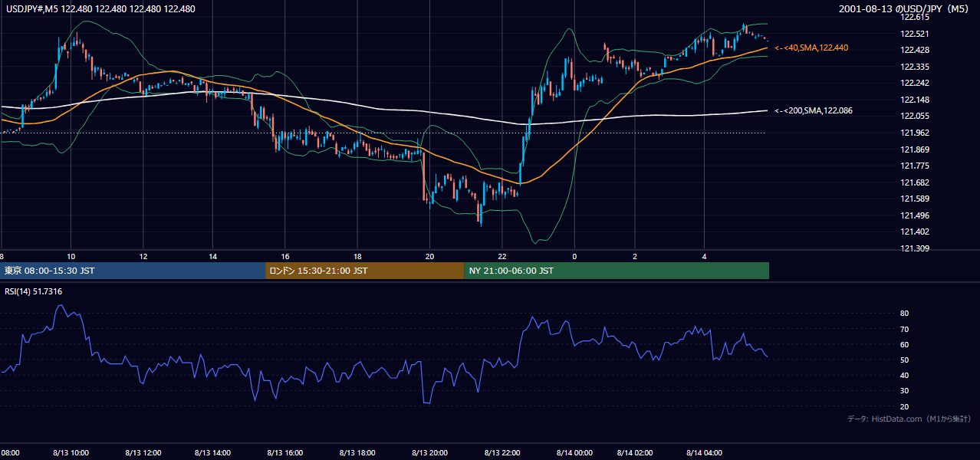Screen dimensions: 980x460
Task: Click the RSI(14) 51.7316 indicator label
Action: (34, 291)
